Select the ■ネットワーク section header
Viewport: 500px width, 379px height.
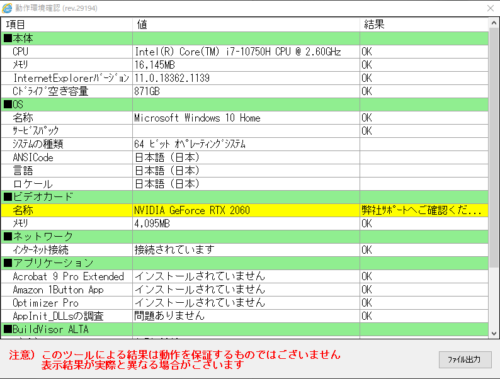(x=245, y=237)
